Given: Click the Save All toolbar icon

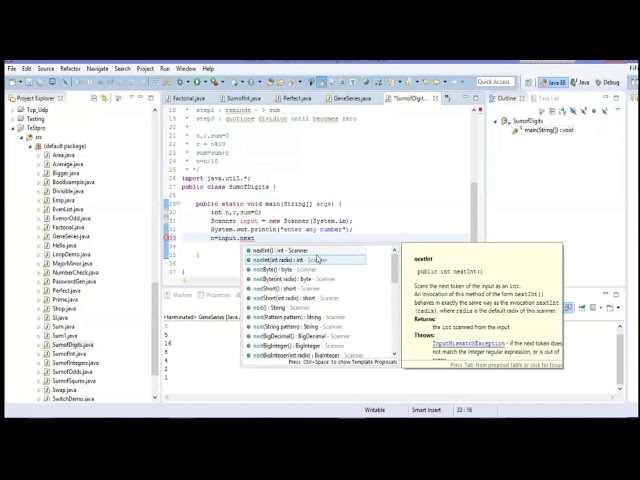Looking at the screenshot, I should (x=40, y=82).
